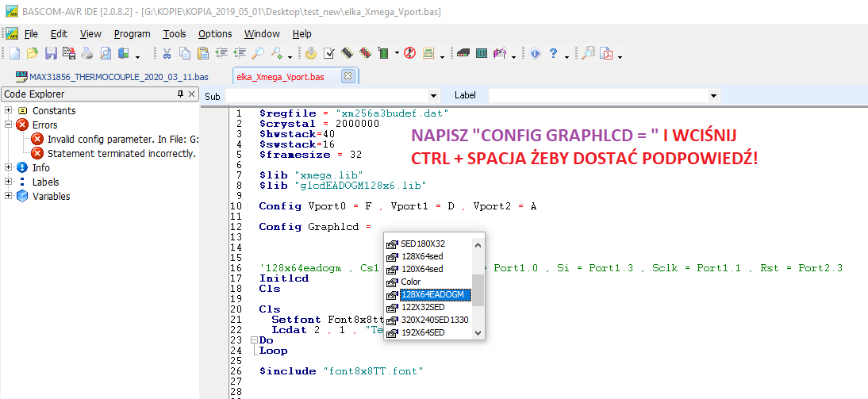Image resolution: width=868 pixels, height=399 pixels.
Task: Click the New file icon
Action: tap(15, 53)
